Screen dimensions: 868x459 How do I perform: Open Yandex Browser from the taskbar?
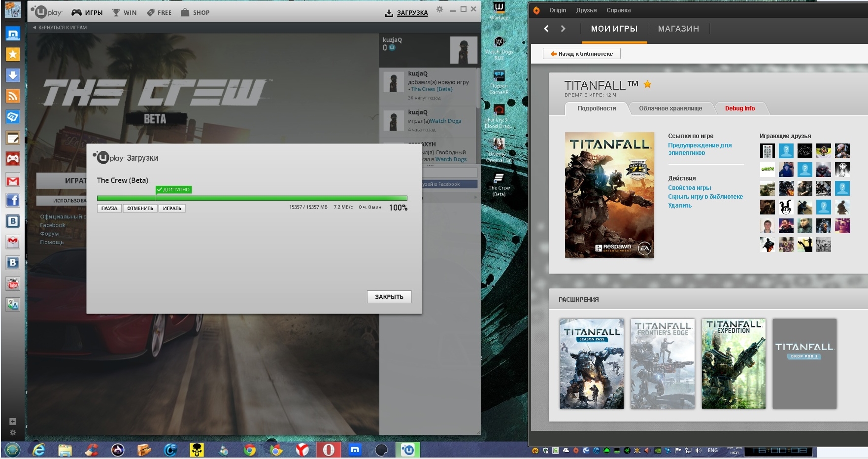click(302, 450)
